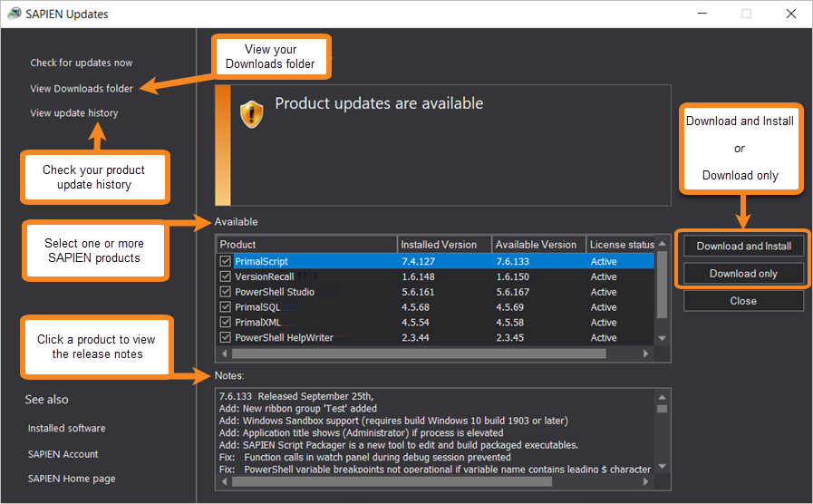Minimize the SAPIEN Updates window
The width and height of the screenshot is (813, 504).
(702, 14)
